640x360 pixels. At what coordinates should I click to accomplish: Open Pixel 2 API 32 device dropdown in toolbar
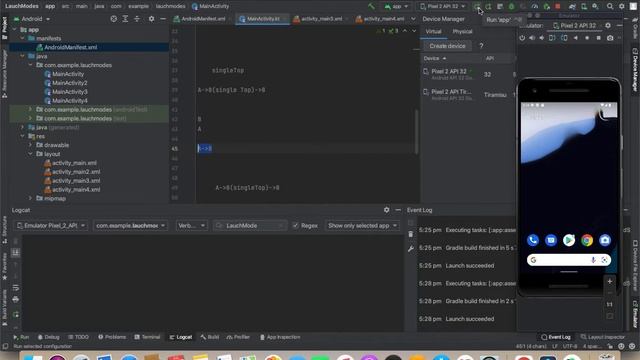pyautogui.click(x=443, y=6)
